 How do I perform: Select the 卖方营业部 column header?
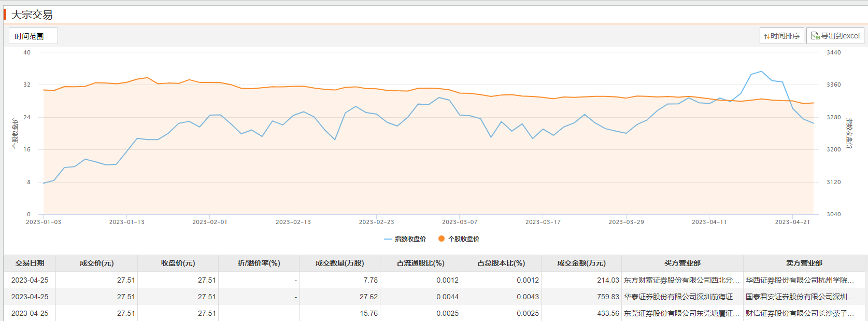tap(804, 263)
